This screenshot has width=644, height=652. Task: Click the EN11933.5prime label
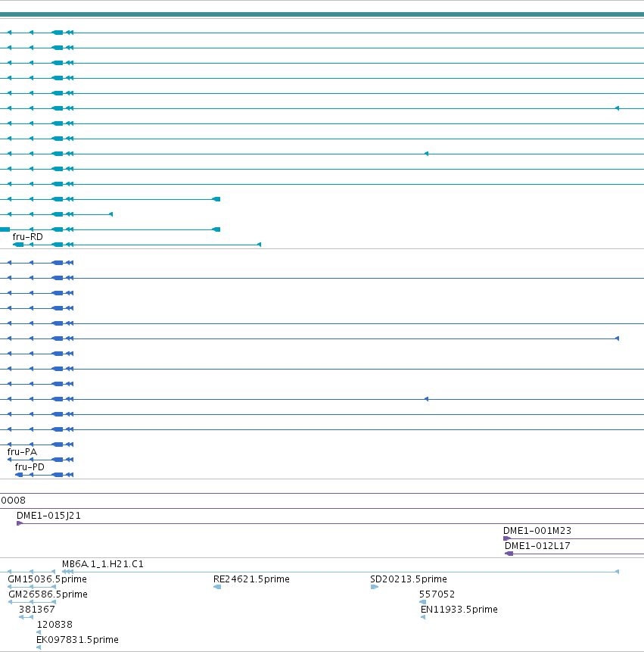click(x=459, y=610)
